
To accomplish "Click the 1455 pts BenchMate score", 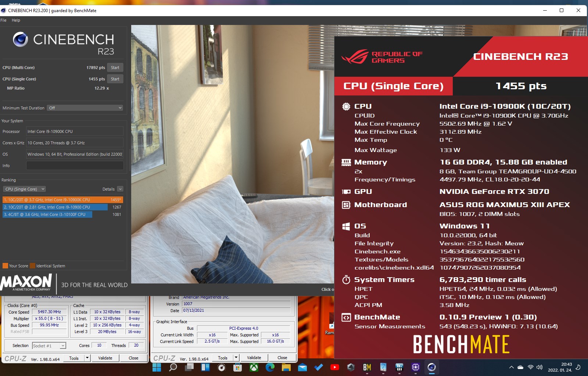I will pos(521,86).
